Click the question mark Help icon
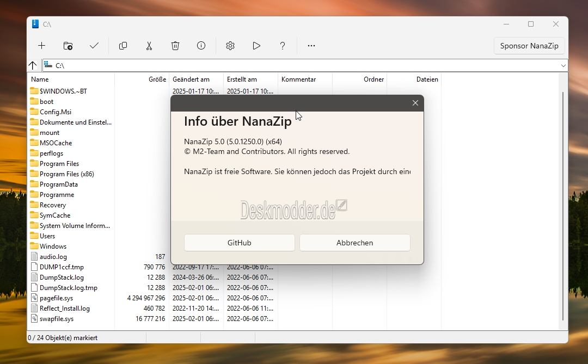 click(283, 46)
